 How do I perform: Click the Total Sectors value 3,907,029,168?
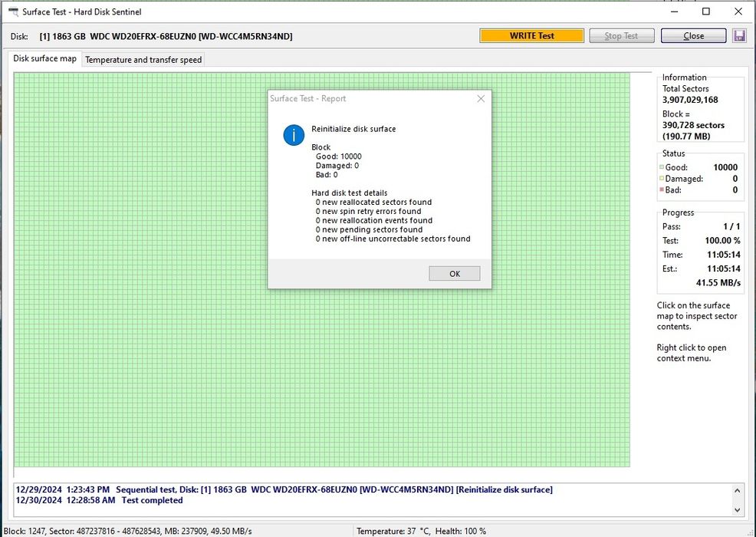pos(690,100)
